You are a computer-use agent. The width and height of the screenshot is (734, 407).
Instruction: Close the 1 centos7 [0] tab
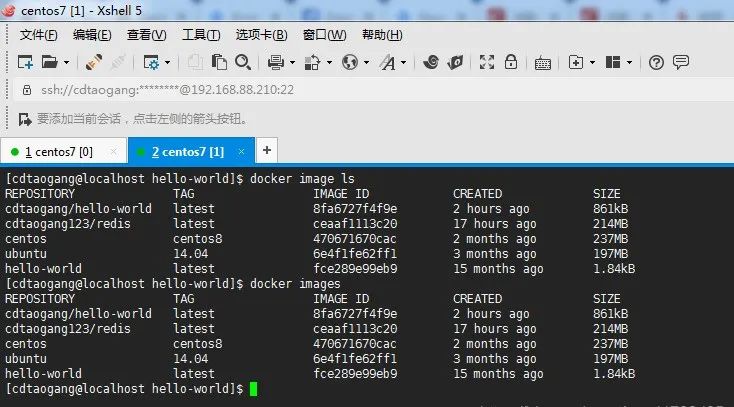[113, 152]
